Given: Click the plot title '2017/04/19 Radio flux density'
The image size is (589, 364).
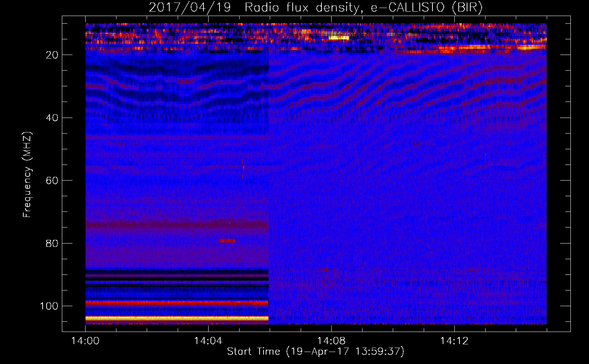Looking at the screenshot, I should [x=254, y=8].
